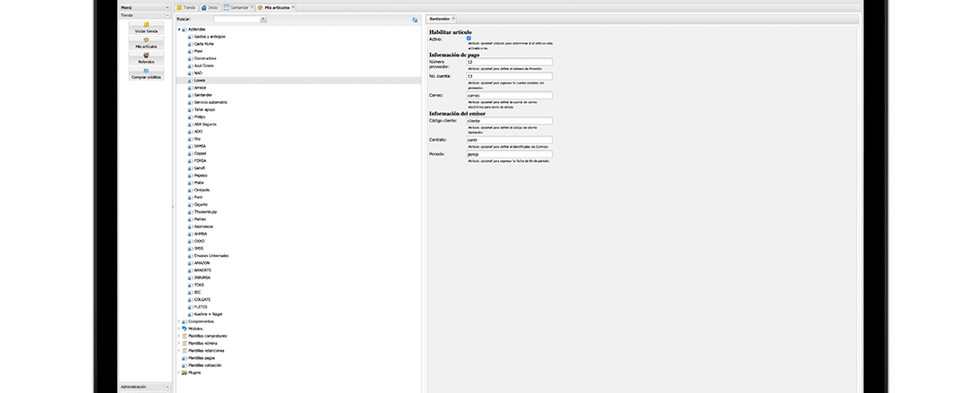
Task: Click the refresh icon beside the search bar
Action: pyautogui.click(x=415, y=19)
